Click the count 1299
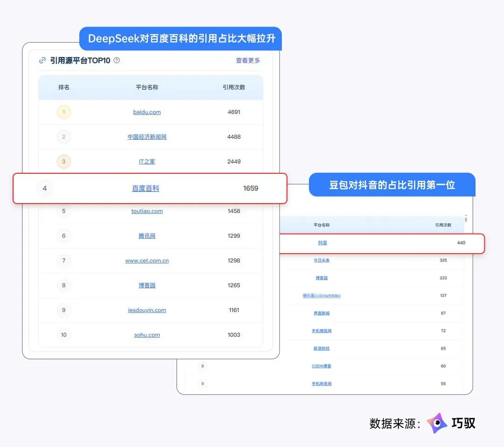This screenshot has height=447, width=504. click(234, 236)
